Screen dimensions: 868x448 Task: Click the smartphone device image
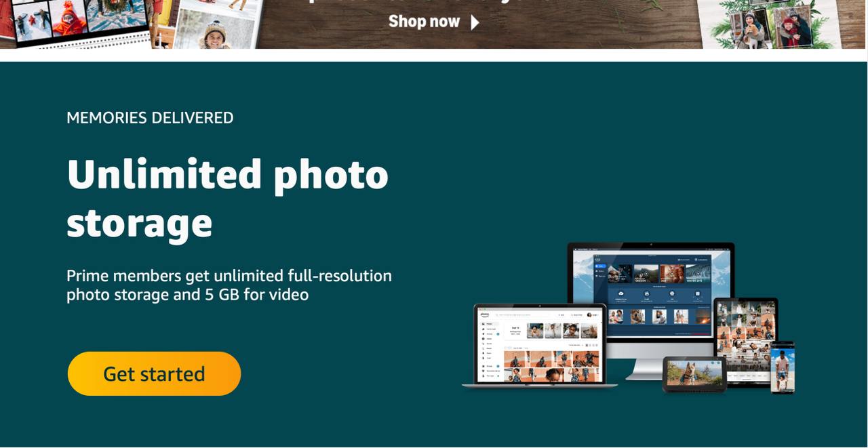point(782,367)
